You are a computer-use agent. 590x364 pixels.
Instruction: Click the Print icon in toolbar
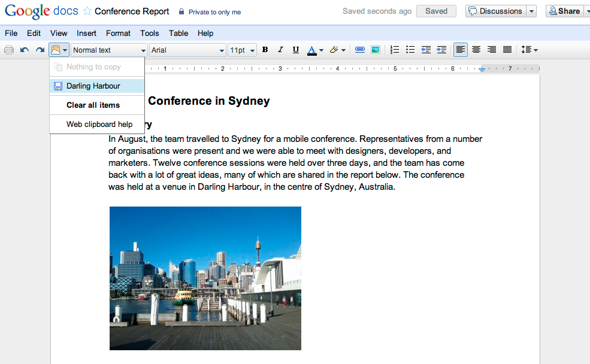(x=9, y=50)
